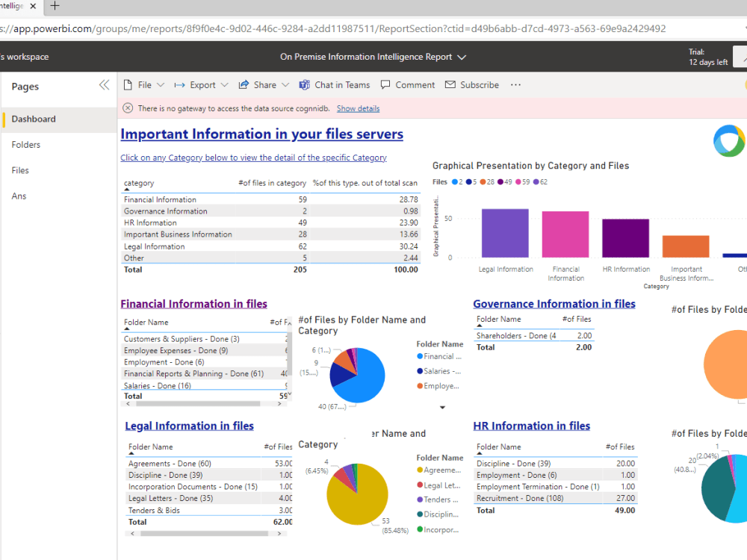Image resolution: width=747 pixels, height=560 pixels.
Task: Click the HR Information dark purple bar
Action: tap(625, 238)
